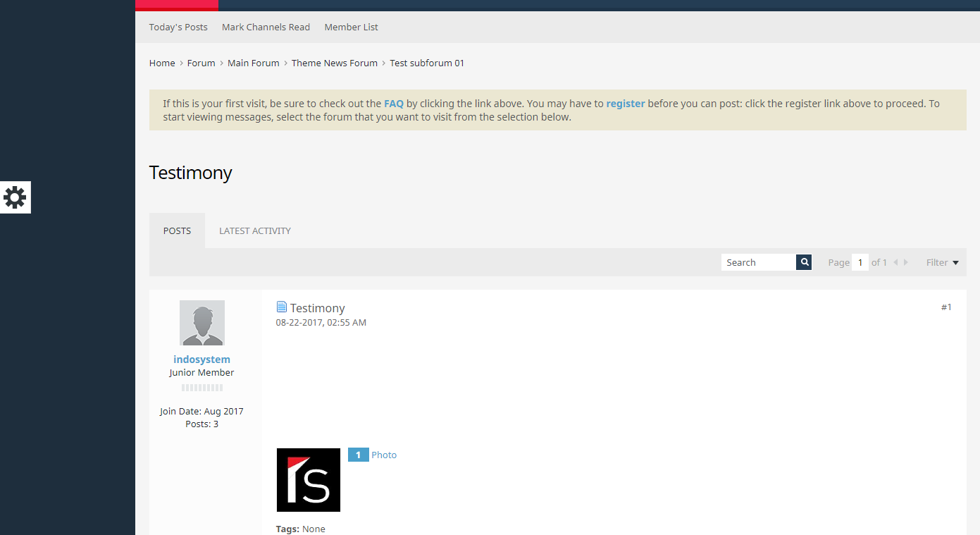The height and width of the screenshot is (535, 980).
Task: Click the post date 08-22-2017, 02:55 AM
Action: point(321,323)
